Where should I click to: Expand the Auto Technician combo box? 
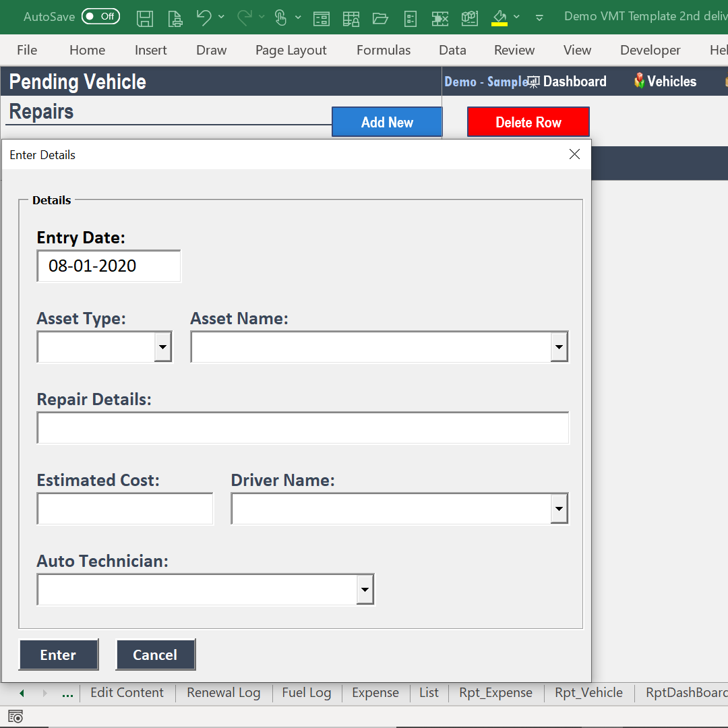click(365, 589)
